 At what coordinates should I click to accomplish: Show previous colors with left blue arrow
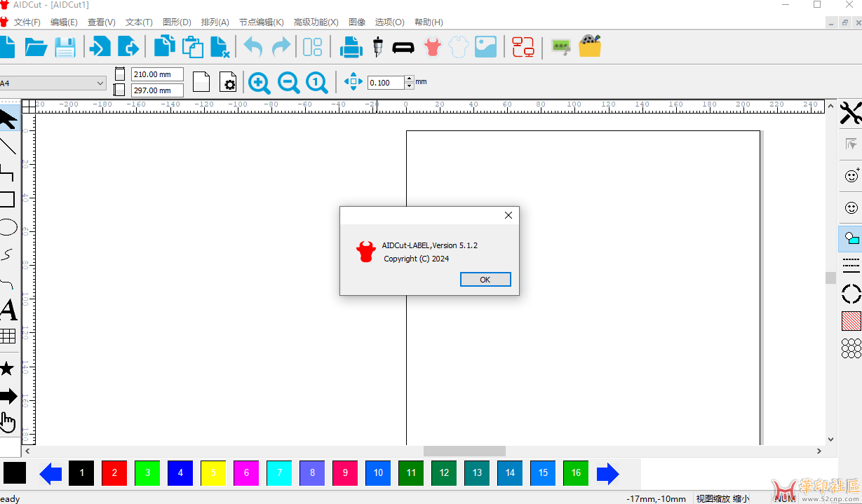click(x=50, y=474)
